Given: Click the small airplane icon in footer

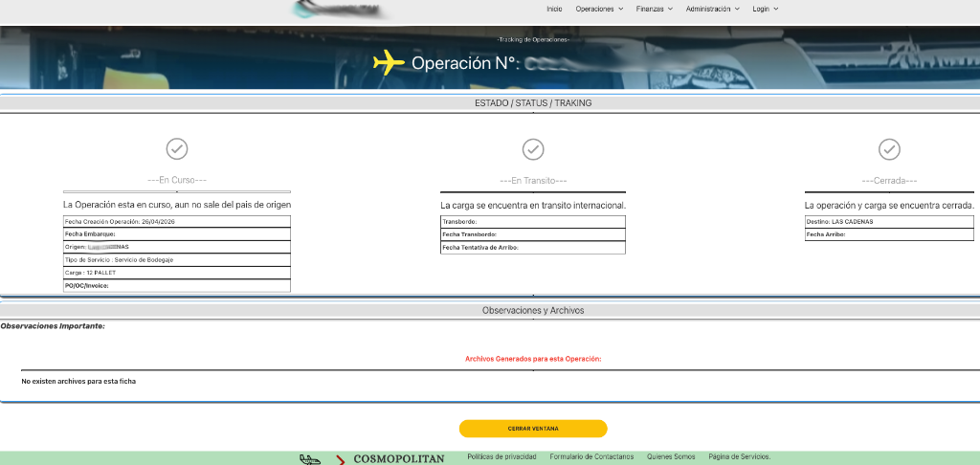Looking at the screenshot, I should click(309, 459).
